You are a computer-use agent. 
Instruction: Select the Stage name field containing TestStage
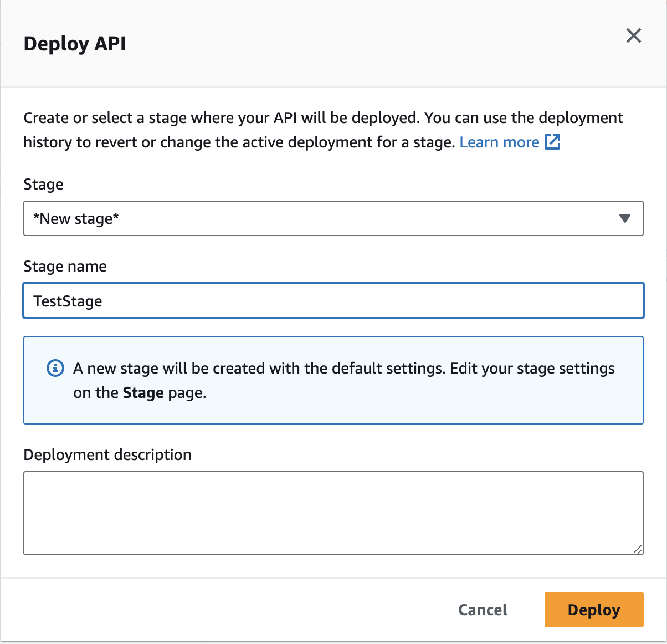[x=332, y=300]
